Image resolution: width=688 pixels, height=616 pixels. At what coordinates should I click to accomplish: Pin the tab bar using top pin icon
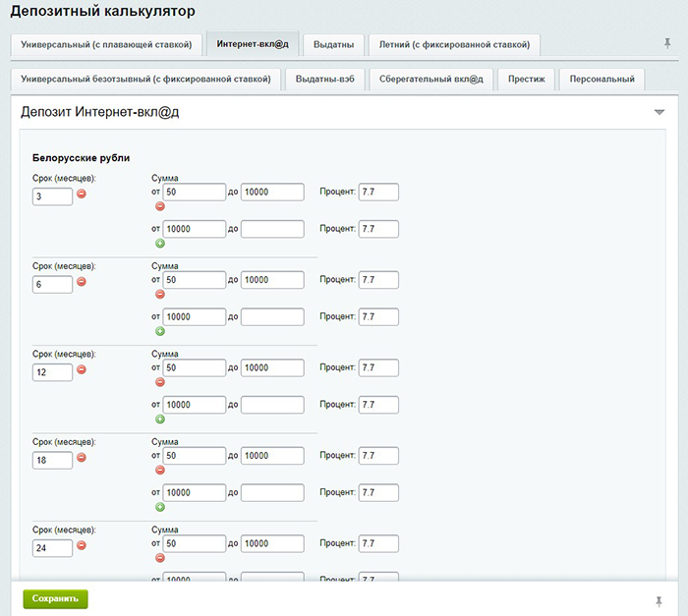coord(667,44)
